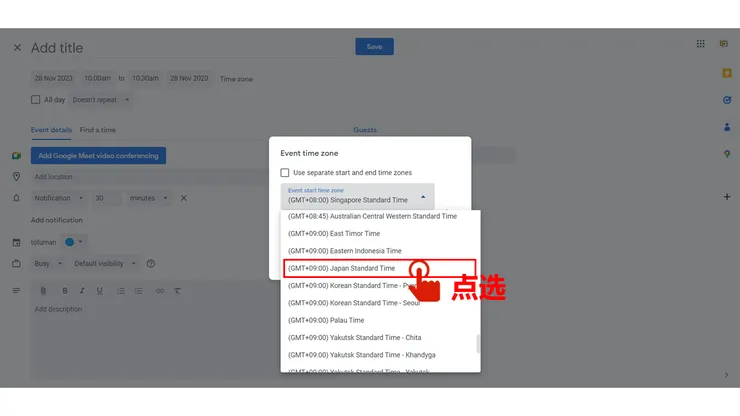Click the 10:30am end time
This screenshot has width=740, height=416.
(x=145, y=78)
